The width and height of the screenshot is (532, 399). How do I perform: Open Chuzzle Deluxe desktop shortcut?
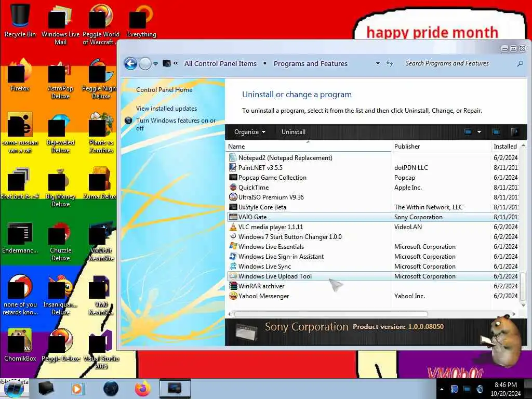(60, 242)
